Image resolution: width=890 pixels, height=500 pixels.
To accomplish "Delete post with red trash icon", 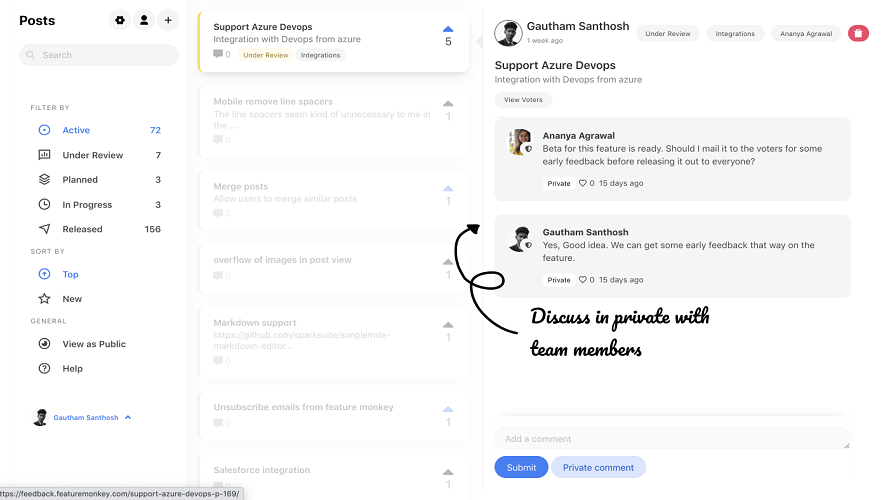I will [858, 33].
